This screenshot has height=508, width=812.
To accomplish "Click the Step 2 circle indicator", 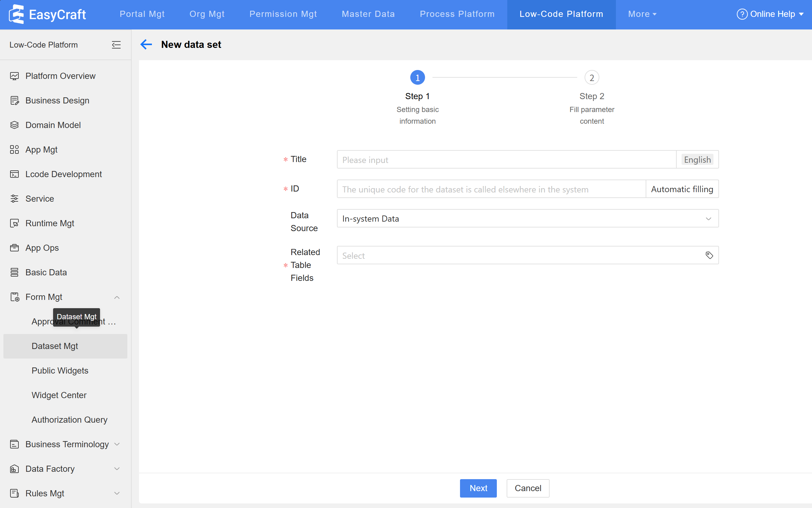I will 591,78.
